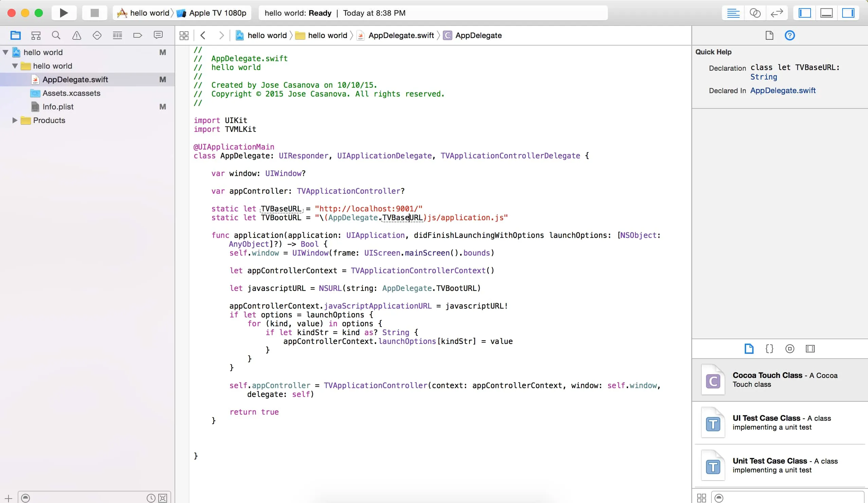Open the issue navigator icon
Image resolution: width=868 pixels, height=503 pixels.
[x=76, y=35]
